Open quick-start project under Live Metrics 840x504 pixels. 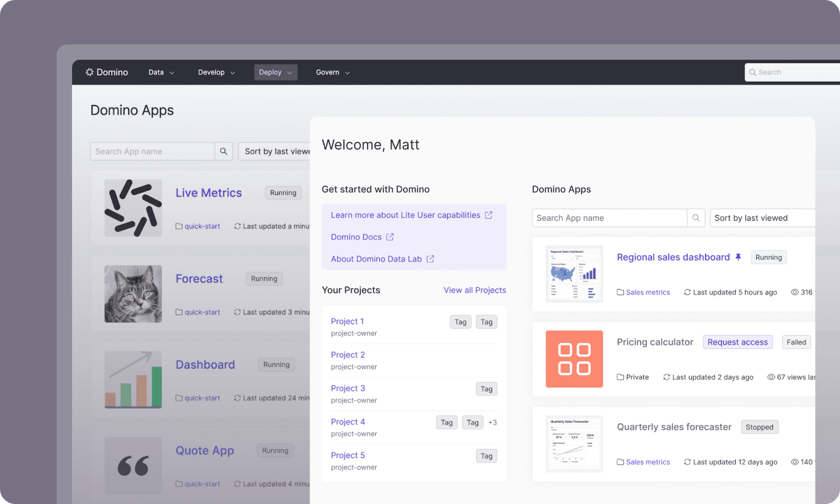(x=202, y=226)
